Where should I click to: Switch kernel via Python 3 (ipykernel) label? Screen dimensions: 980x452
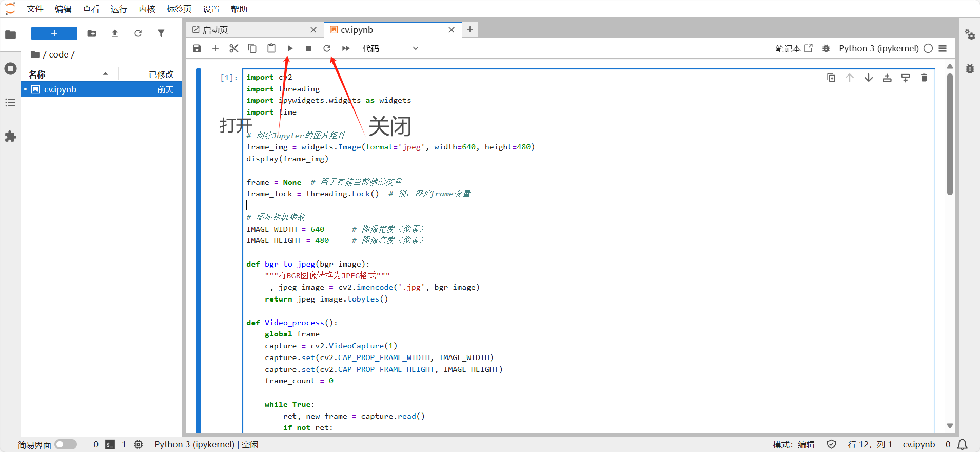point(879,48)
